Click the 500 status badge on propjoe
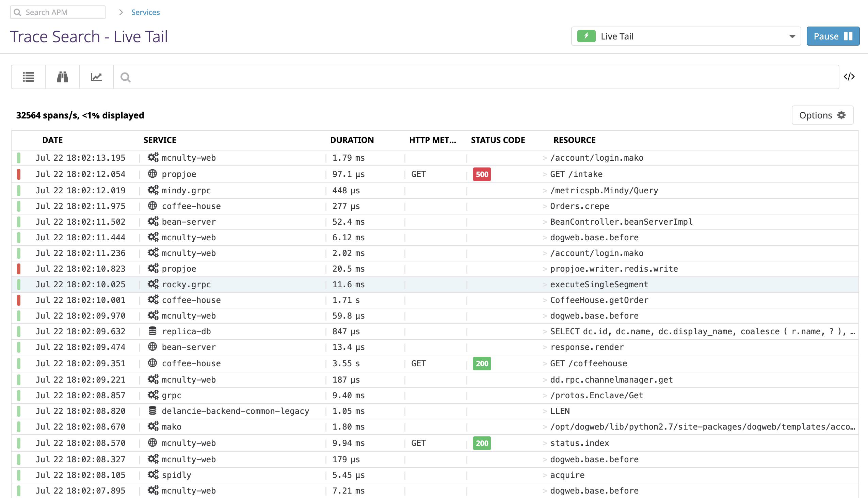This screenshot has width=868, height=498. [482, 174]
